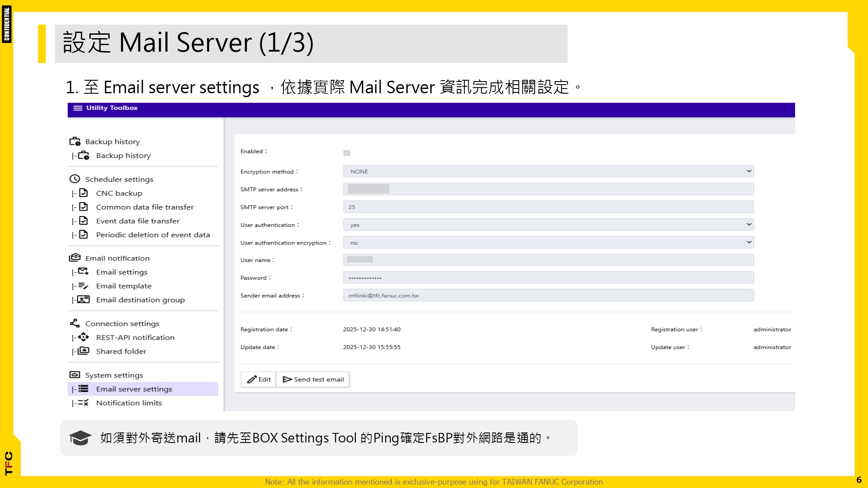Select the Backup history icon in sidebar
The image size is (868, 488).
(75, 141)
